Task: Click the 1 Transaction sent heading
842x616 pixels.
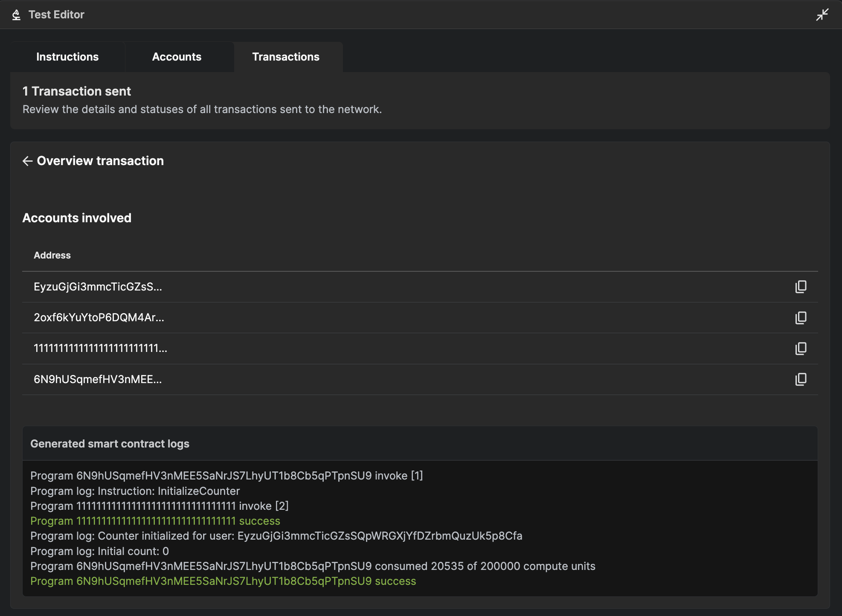Action: coord(77,91)
